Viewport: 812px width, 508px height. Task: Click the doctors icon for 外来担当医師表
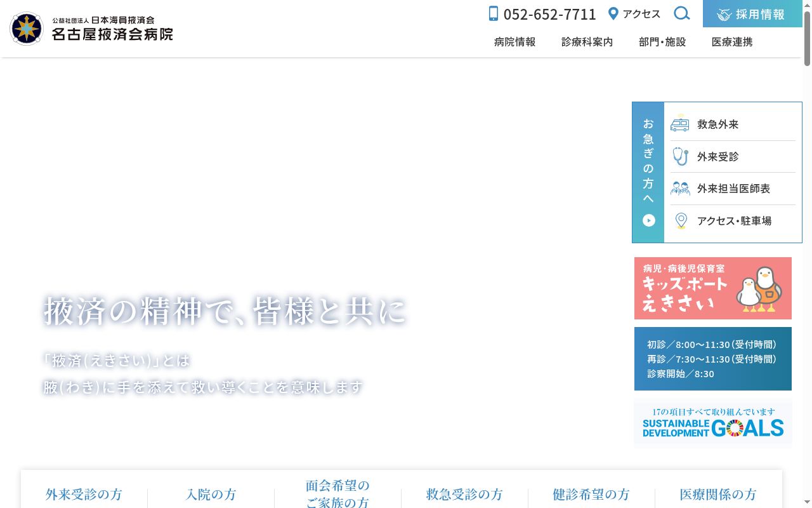click(x=680, y=189)
